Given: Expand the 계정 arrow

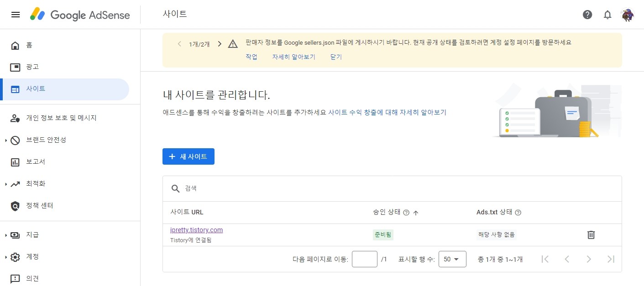Looking at the screenshot, I should 6,257.
